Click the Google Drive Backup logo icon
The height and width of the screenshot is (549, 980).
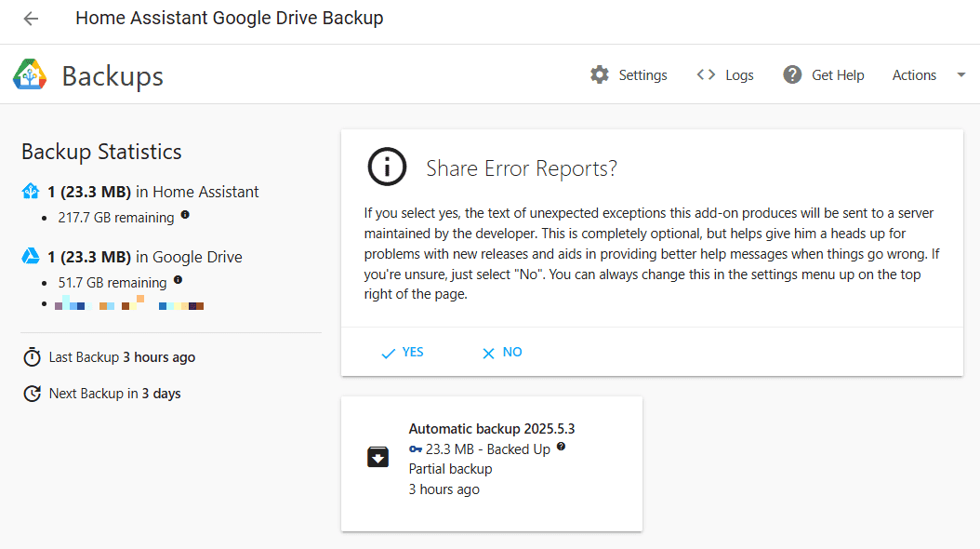pos(30,75)
